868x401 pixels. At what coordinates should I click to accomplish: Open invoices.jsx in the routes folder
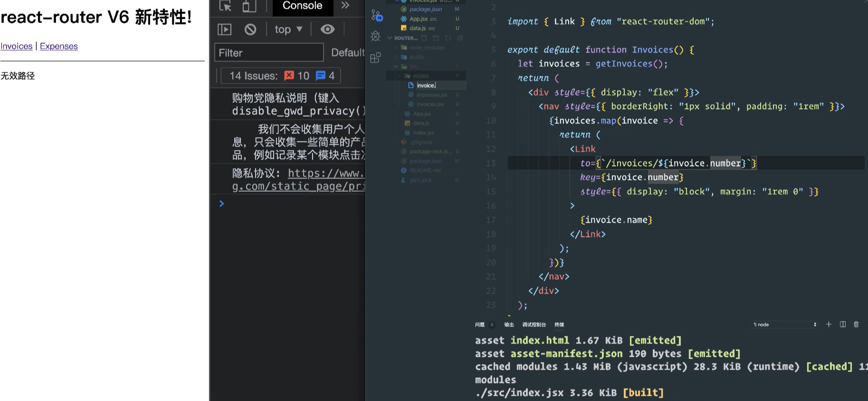point(430,104)
